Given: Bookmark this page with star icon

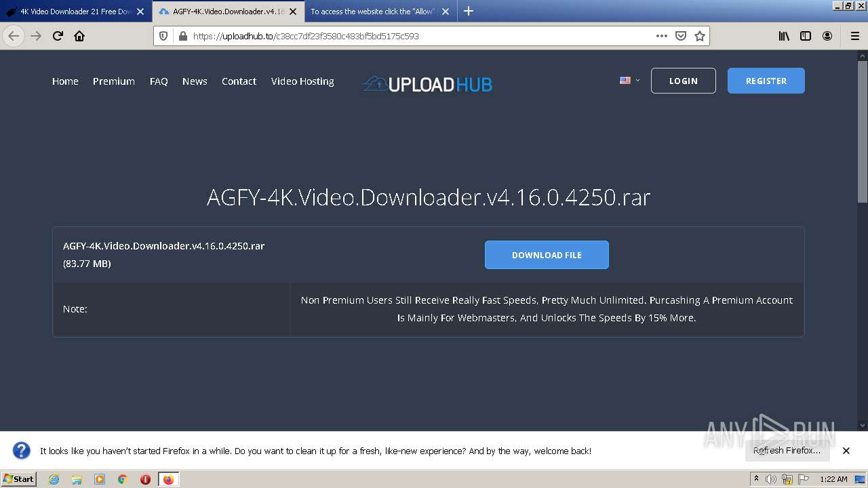Looking at the screenshot, I should tap(700, 36).
